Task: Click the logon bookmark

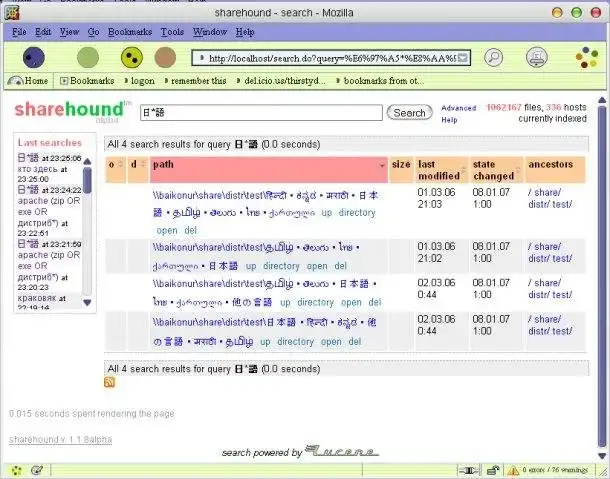Action: 140,81
